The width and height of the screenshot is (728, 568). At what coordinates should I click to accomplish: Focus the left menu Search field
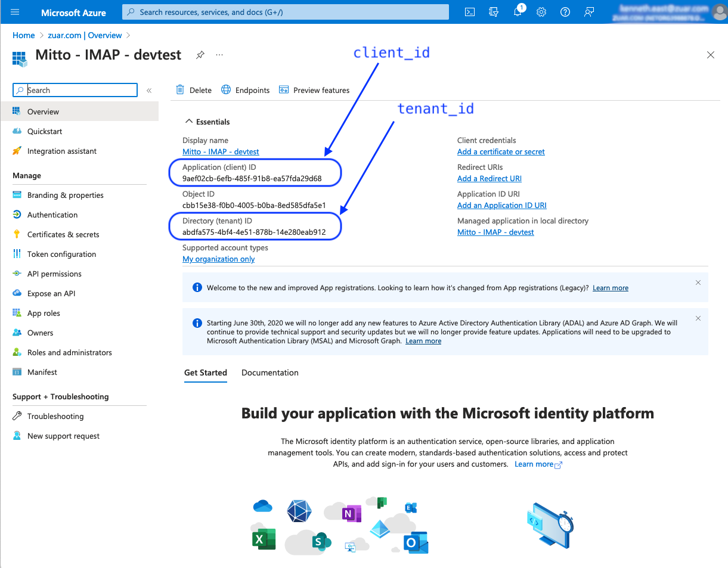[75, 90]
